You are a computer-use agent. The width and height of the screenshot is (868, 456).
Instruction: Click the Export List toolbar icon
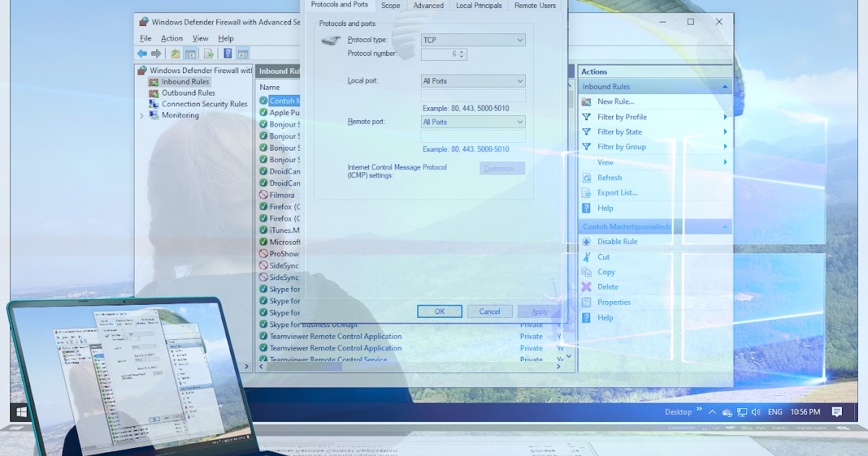coord(208,54)
